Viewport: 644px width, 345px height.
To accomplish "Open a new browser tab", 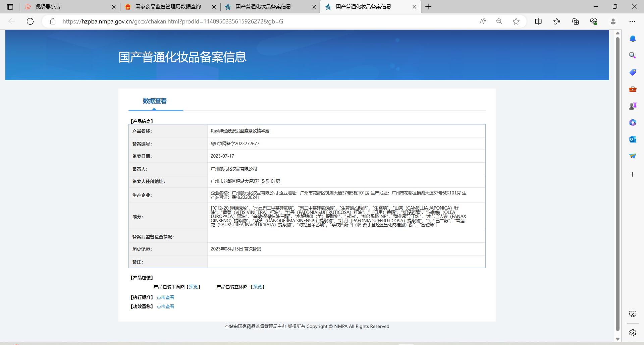I will coord(428,7).
